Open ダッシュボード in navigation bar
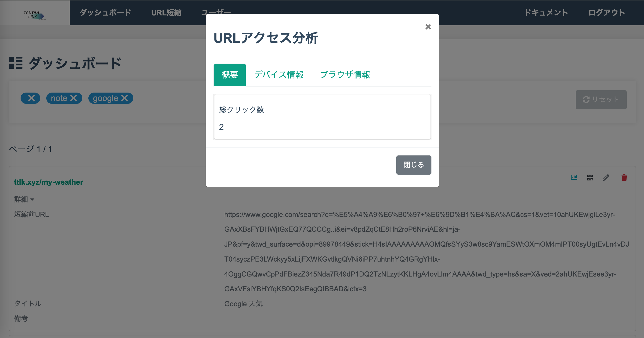Image resolution: width=644 pixels, height=338 pixels. [105, 13]
